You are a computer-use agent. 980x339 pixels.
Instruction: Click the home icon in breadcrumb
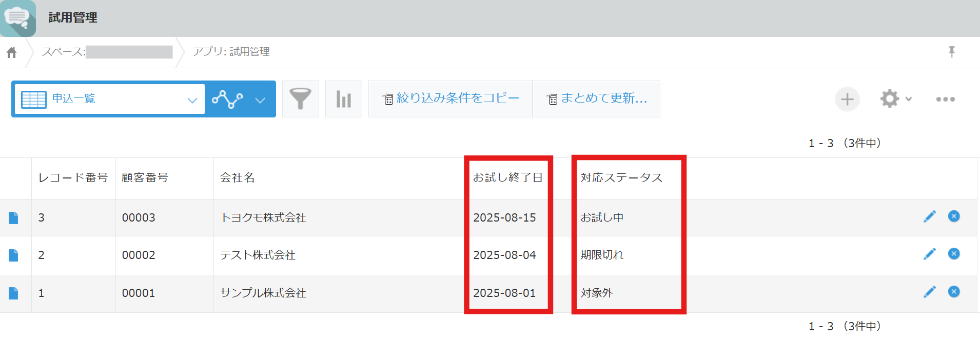pyautogui.click(x=11, y=52)
